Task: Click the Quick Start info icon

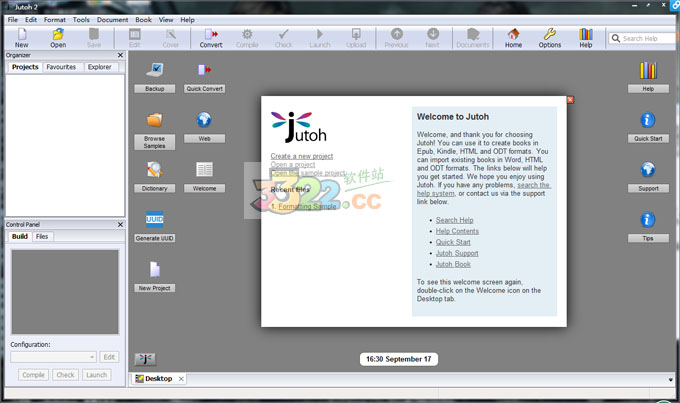Action: pos(648,120)
